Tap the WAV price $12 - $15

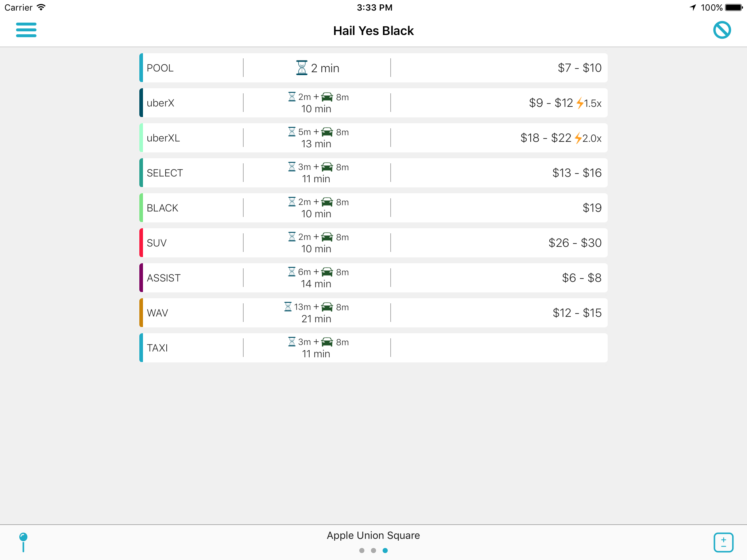(x=577, y=313)
